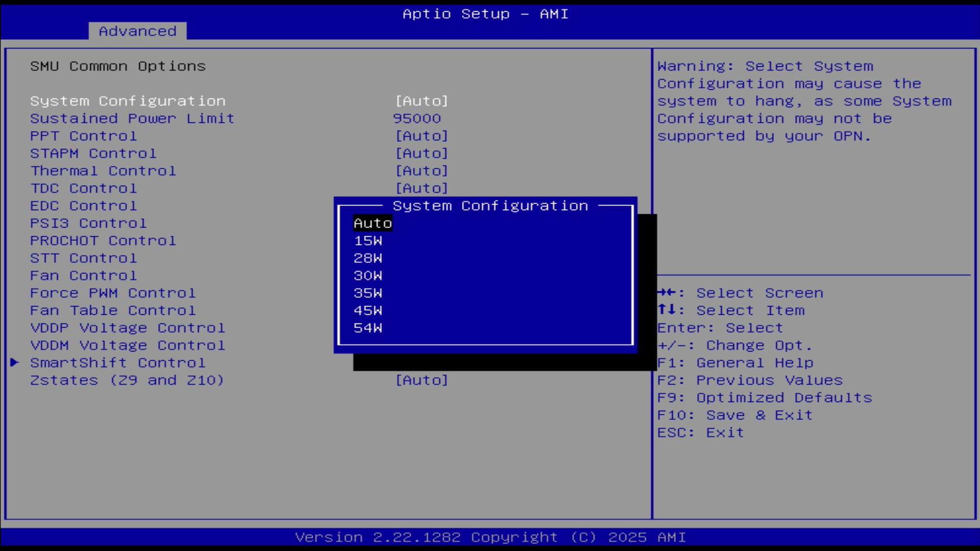The height and width of the screenshot is (551, 980).
Task: Pick 54W in System Configuration list
Action: (x=367, y=328)
